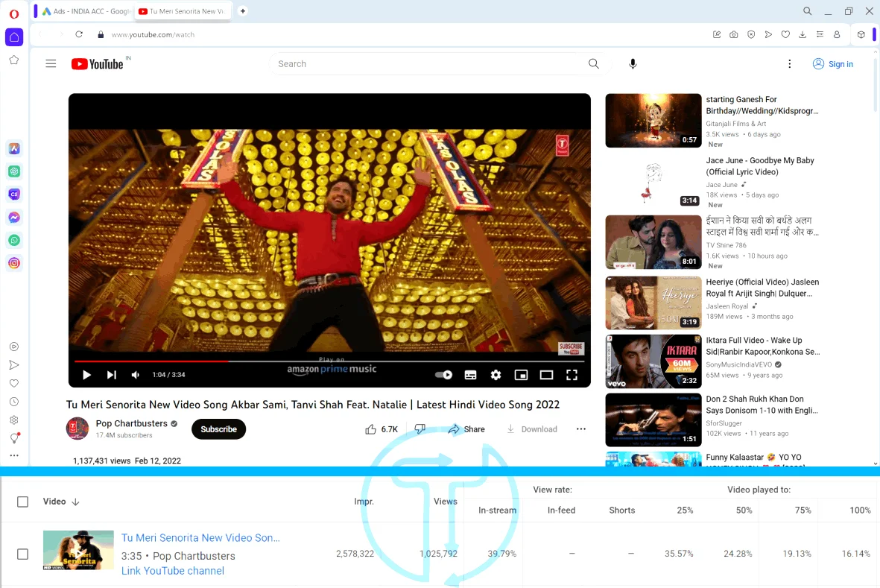Viewport: 880px width, 588px height.
Task: Go to YouTube home via logo
Action: click(98, 64)
